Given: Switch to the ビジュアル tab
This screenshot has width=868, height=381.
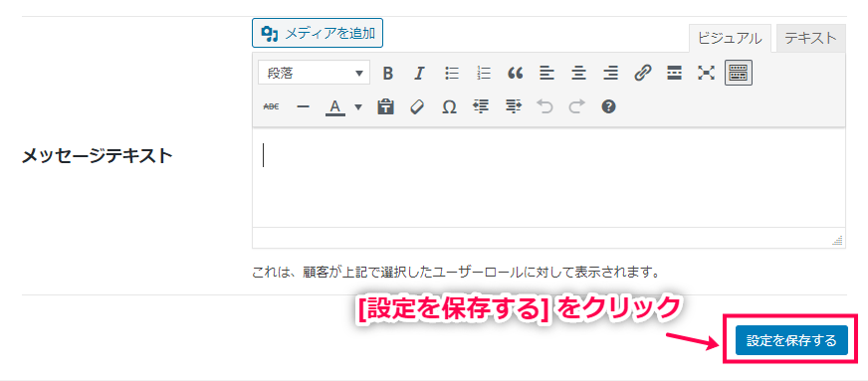Looking at the screenshot, I should (x=730, y=38).
